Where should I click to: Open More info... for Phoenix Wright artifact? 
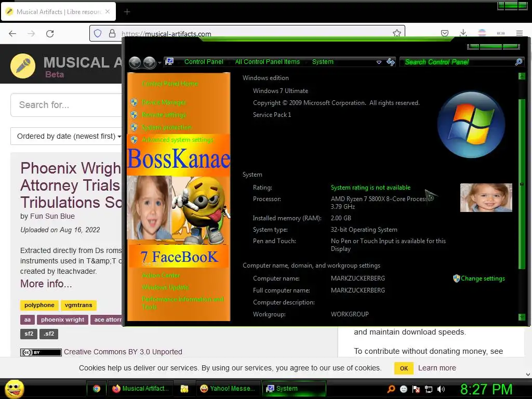pos(46,283)
